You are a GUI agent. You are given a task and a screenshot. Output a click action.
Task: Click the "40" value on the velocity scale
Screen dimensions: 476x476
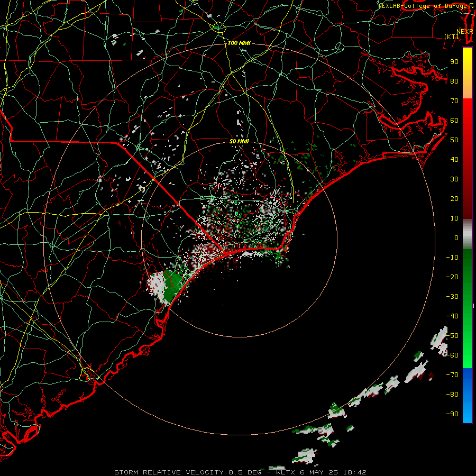[x=454, y=160]
